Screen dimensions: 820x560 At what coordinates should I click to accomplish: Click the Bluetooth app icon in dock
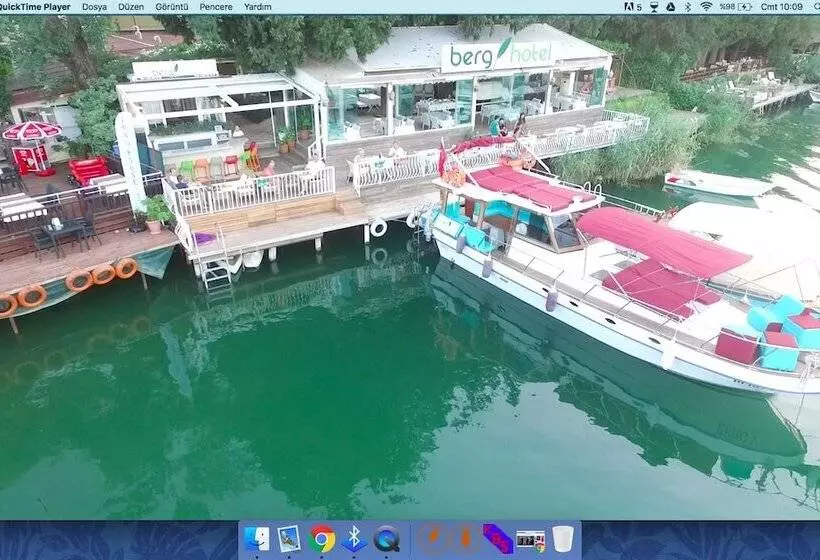[x=353, y=539]
